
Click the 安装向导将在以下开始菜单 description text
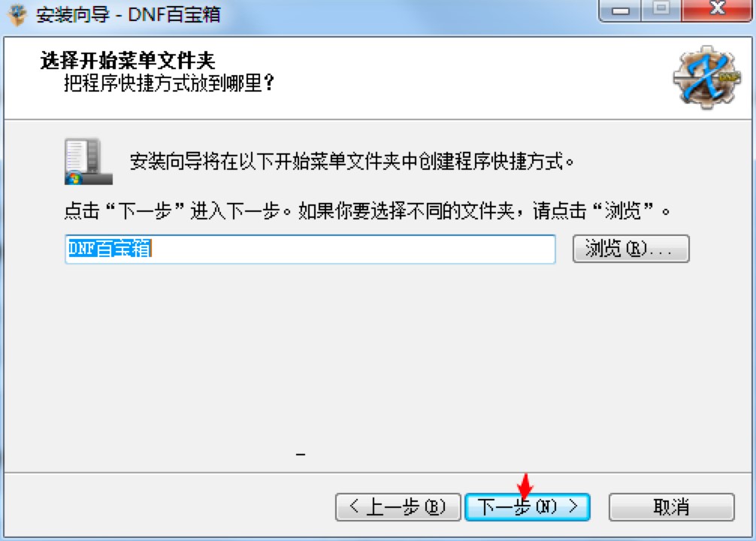[352, 162]
